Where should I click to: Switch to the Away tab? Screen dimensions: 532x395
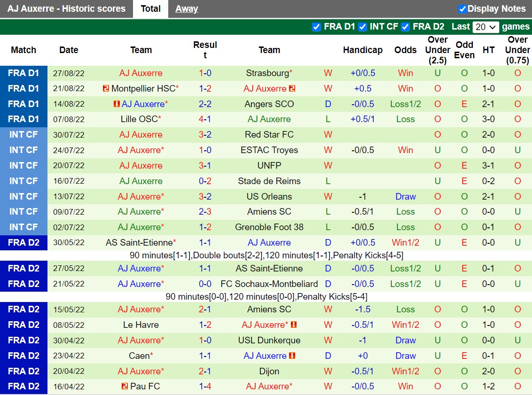click(187, 9)
